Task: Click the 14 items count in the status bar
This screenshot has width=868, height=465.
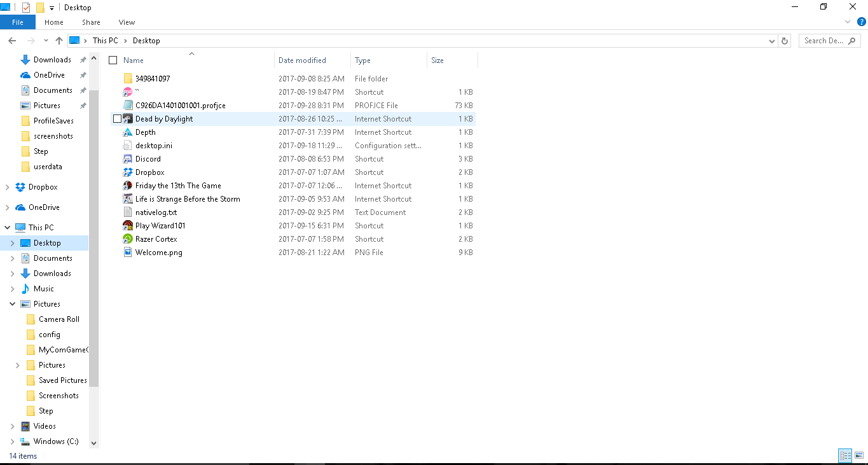Action: pyautogui.click(x=23, y=456)
